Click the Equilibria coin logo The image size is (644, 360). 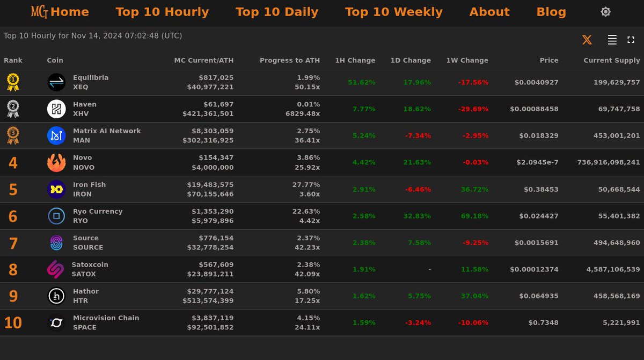(x=56, y=82)
